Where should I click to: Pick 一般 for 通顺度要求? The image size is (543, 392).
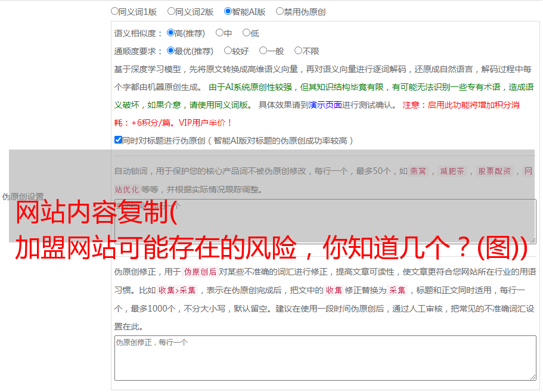(263, 51)
